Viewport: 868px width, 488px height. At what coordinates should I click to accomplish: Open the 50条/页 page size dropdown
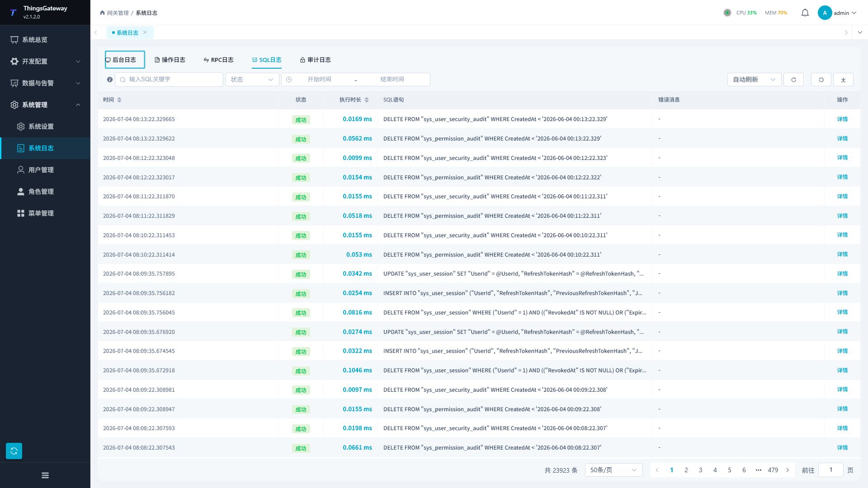click(x=613, y=470)
